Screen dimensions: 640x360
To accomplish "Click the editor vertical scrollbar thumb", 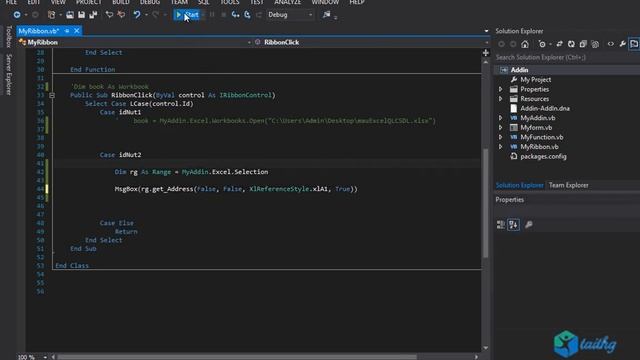I will tap(485, 203).
